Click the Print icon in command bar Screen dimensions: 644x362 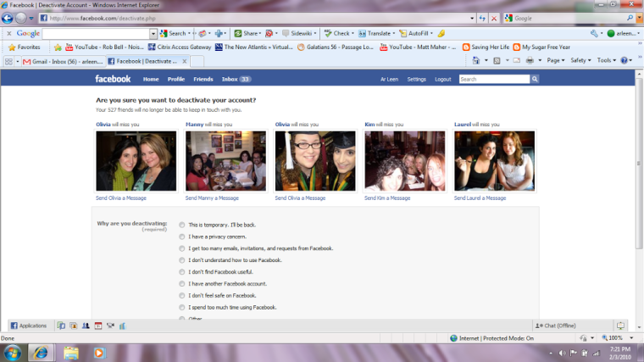(x=530, y=60)
